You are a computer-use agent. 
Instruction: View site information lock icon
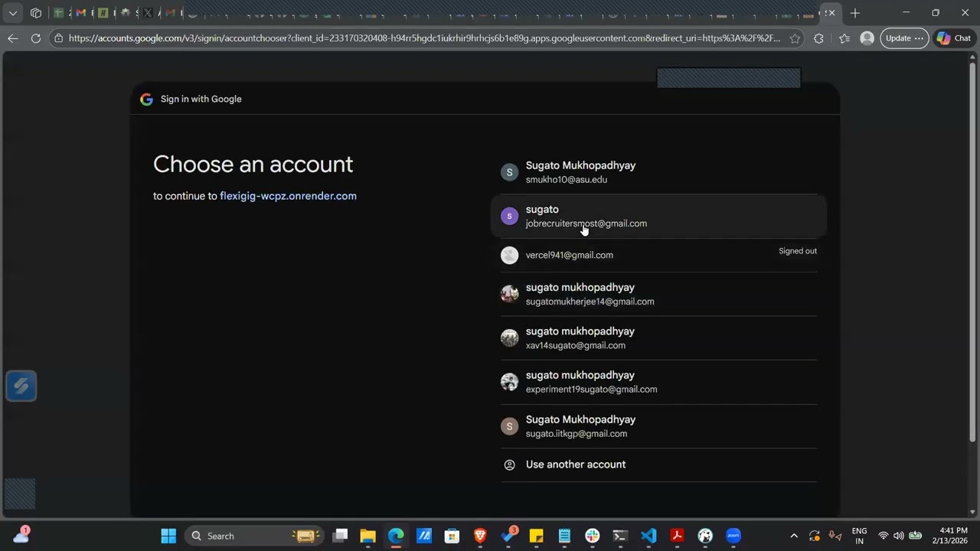pos(58,38)
